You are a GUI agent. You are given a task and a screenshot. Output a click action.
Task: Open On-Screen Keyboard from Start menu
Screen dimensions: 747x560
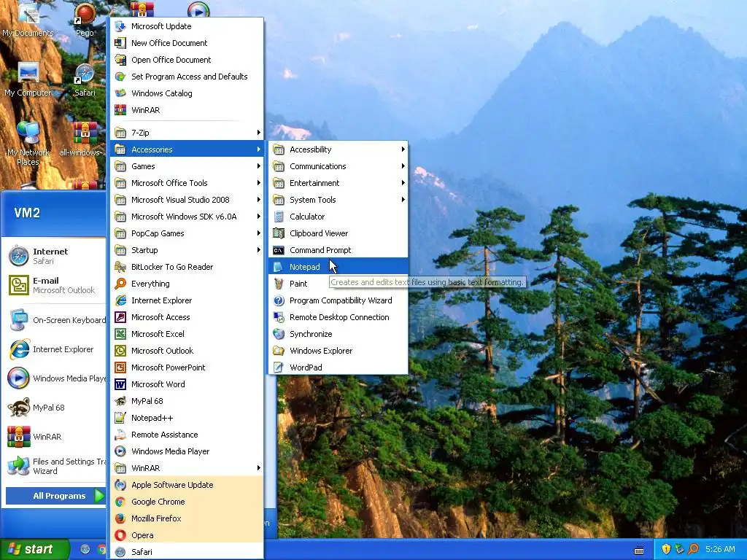55,320
